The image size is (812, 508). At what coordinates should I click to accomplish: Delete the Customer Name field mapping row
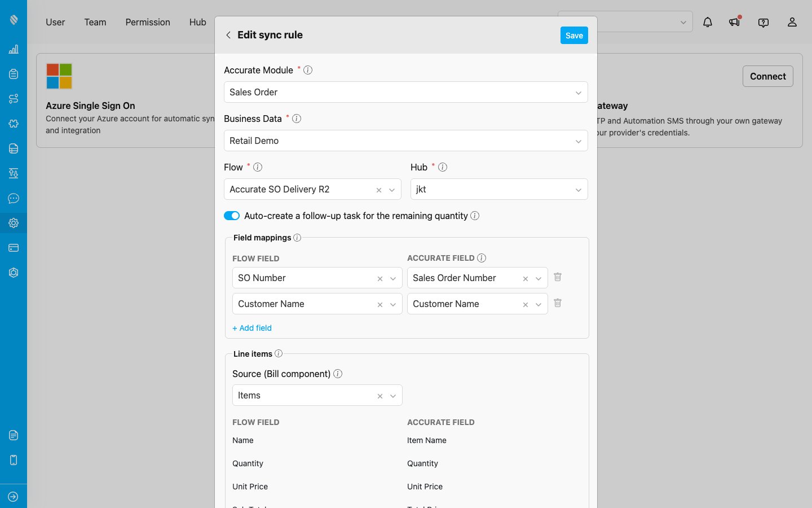click(558, 303)
